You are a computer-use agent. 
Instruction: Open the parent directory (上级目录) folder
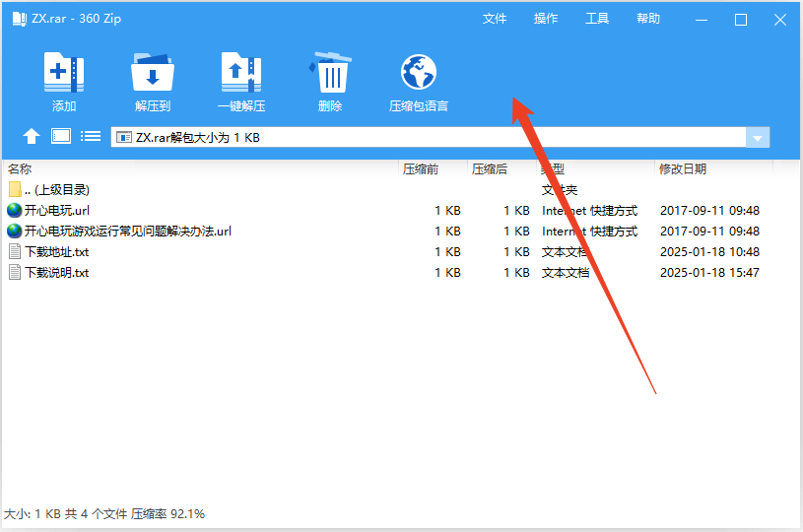click(x=56, y=190)
